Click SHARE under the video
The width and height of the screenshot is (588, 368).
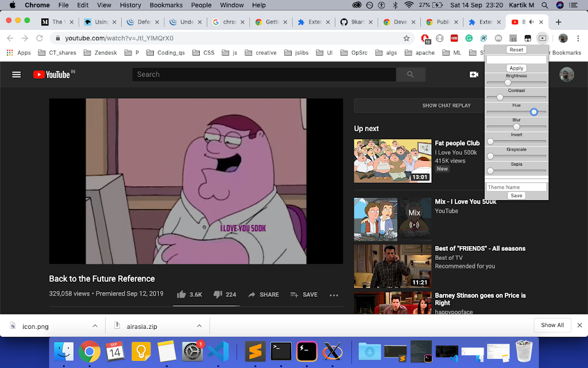point(264,295)
